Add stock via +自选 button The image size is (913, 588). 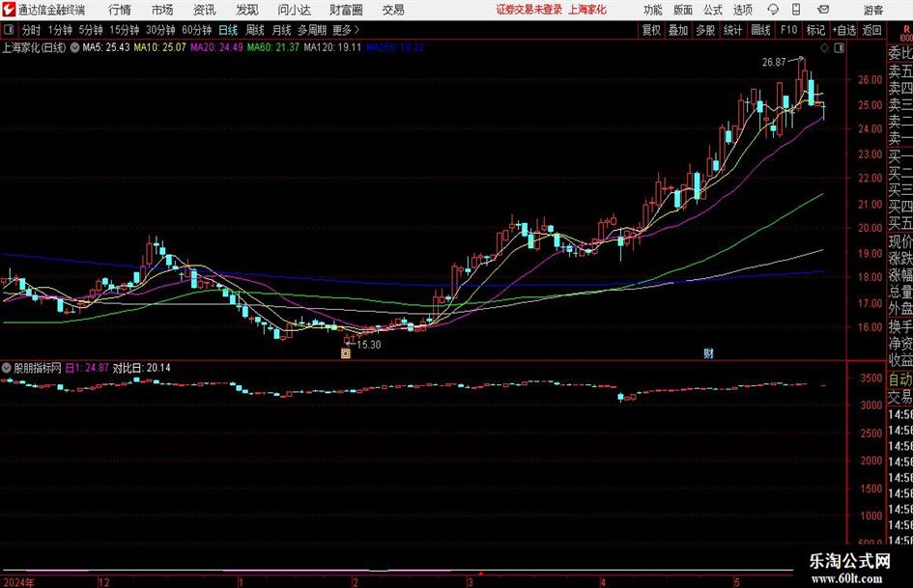pos(844,30)
